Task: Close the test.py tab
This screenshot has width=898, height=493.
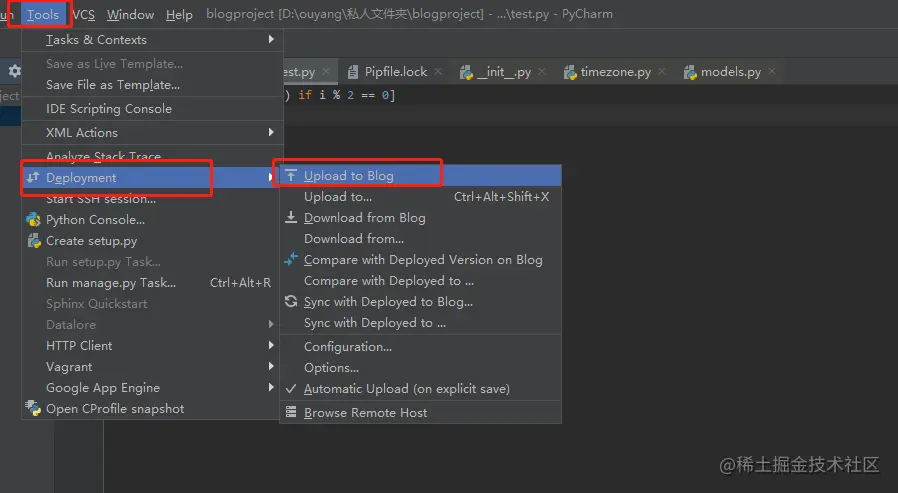Action: 326,72
